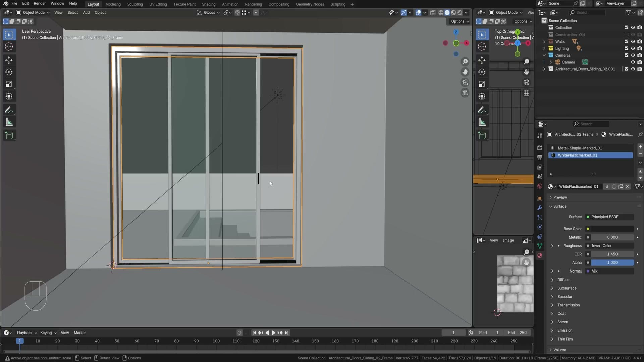
Task: Play the animation
Action: click(273, 333)
